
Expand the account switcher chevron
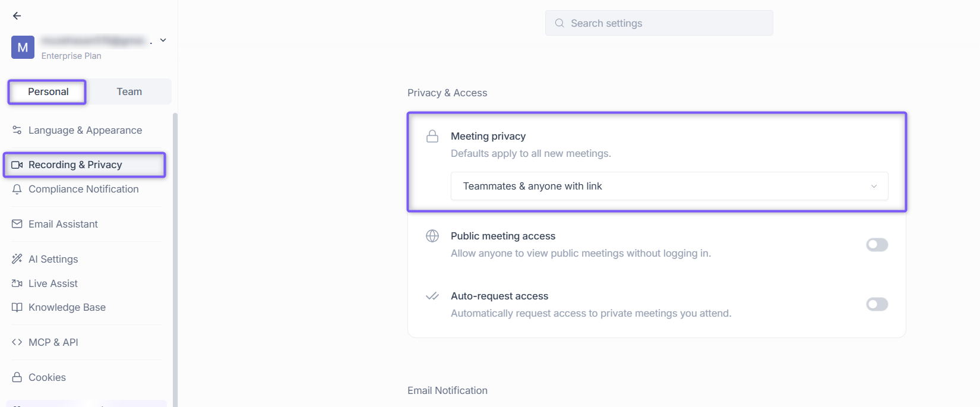163,40
